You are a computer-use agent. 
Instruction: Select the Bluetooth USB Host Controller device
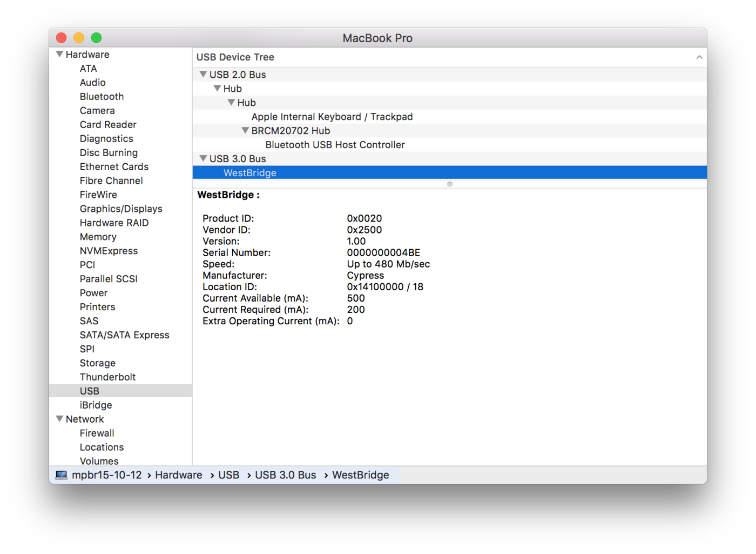(335, 144)
